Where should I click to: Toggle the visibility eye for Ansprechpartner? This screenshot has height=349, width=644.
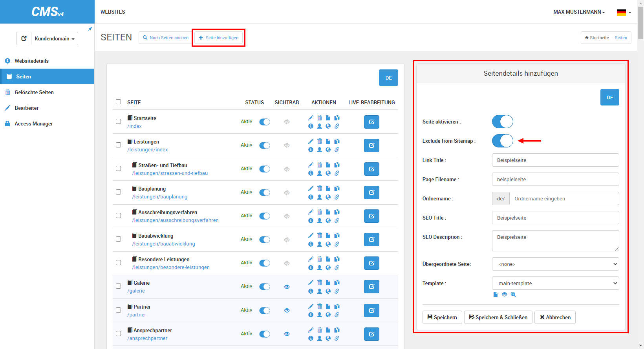[287, 334]
